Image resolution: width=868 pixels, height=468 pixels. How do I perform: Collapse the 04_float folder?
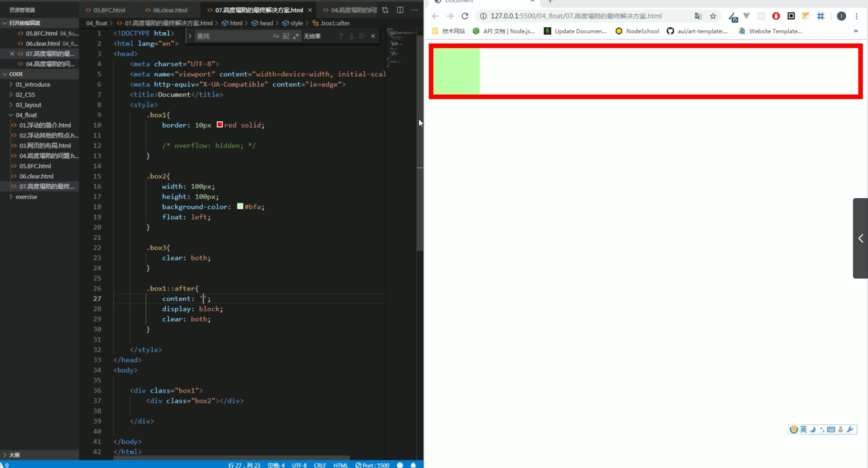pyautogui.click(x=26, y=115)
